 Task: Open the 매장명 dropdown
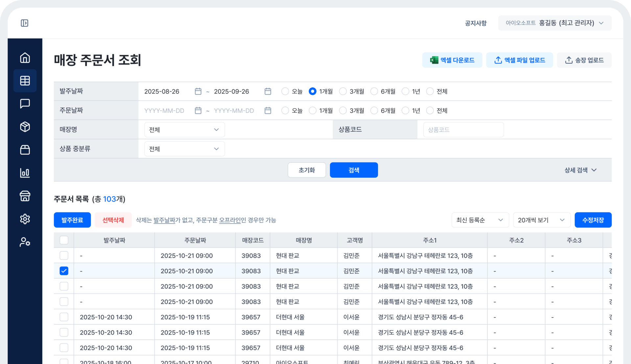coord(184,130)
